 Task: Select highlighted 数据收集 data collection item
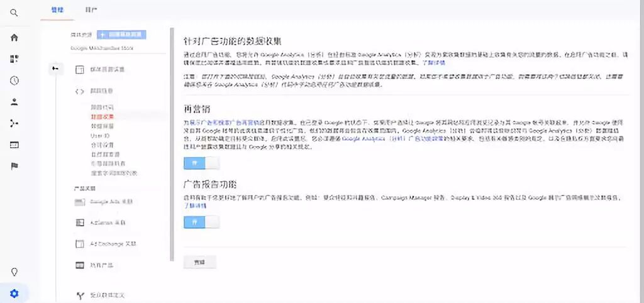click(x=102, y=117)
